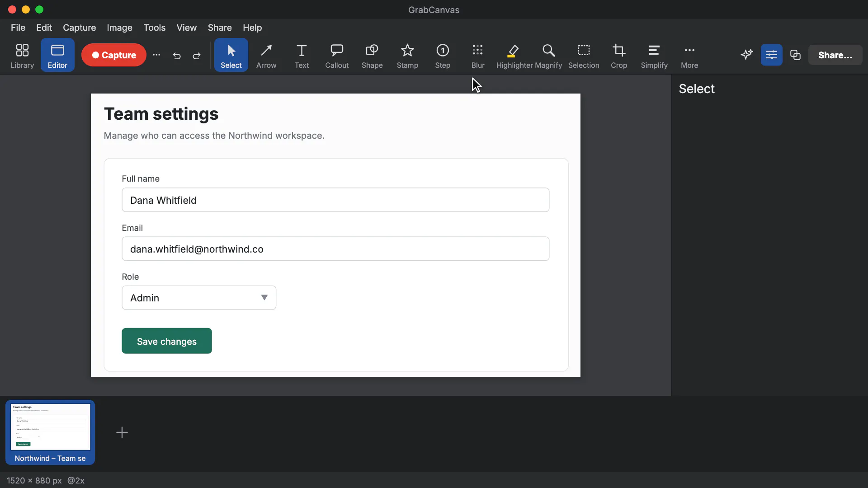Click the Team settings heading
The height and width of the screenshot is (488, 868).
pyautogui.click(x=161, y=114)
